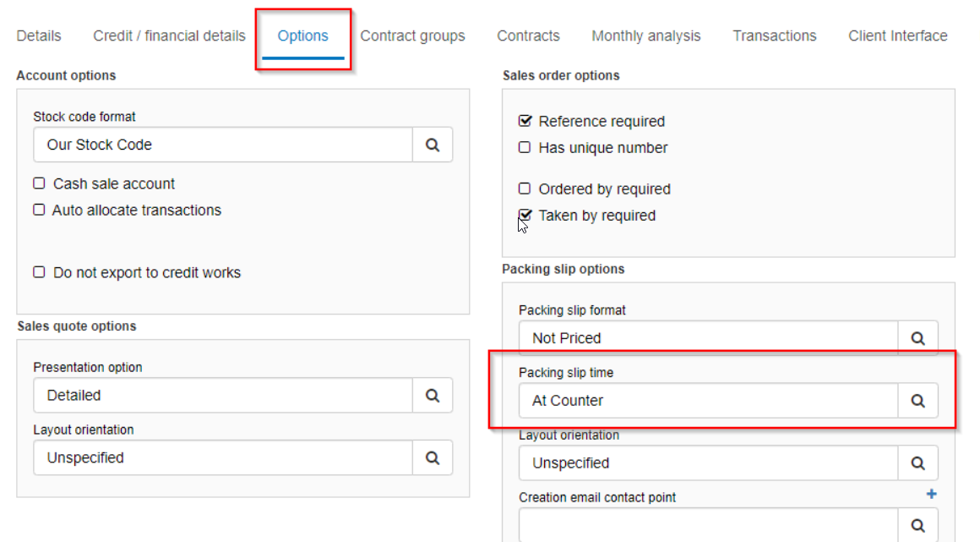
Task: Open the Contract groups tab
Action: tap(412, 36)
